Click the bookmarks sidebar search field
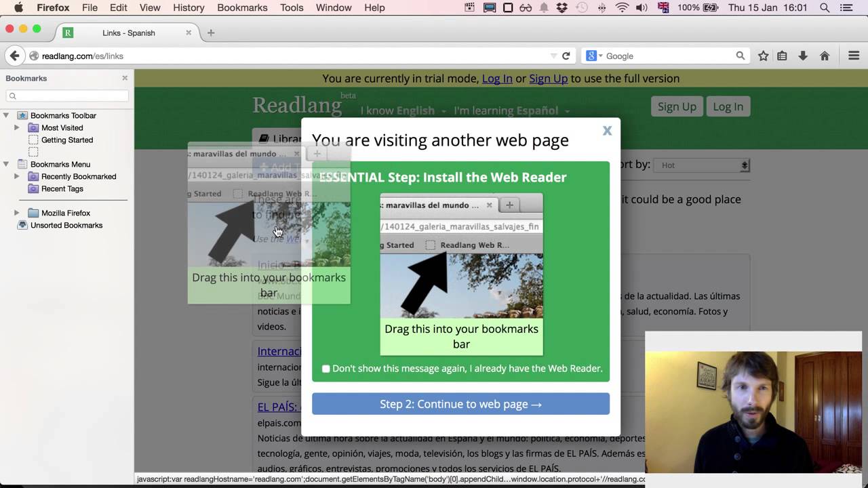Image resolution: width=868 pixels, height=488 pixels. coord(68,96)
